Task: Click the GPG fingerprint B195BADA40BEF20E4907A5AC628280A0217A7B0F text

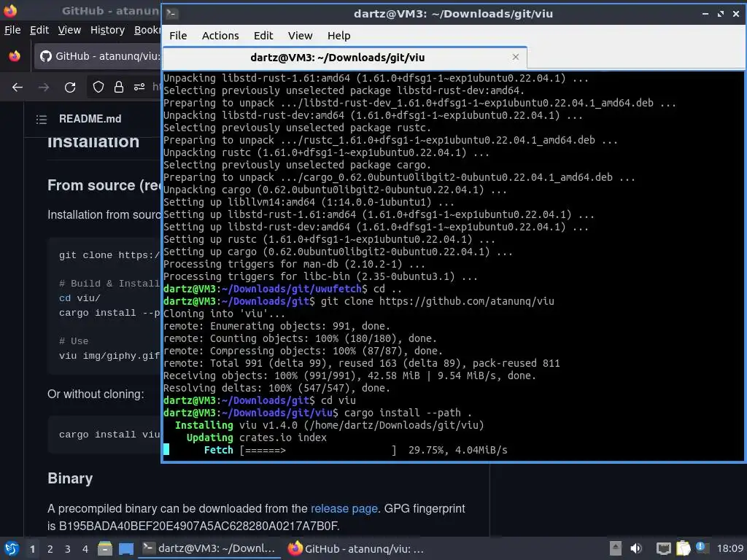Action: [198, 526]
